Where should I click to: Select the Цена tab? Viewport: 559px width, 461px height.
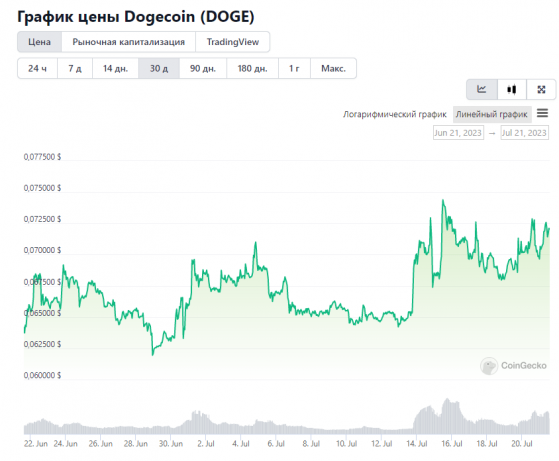[40, 42]
